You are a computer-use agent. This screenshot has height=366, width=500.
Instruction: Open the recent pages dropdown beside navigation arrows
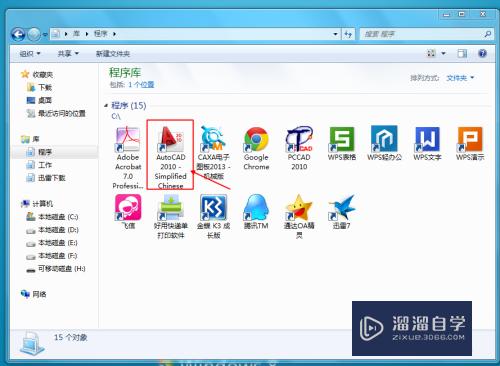click(x=45, y=34)
